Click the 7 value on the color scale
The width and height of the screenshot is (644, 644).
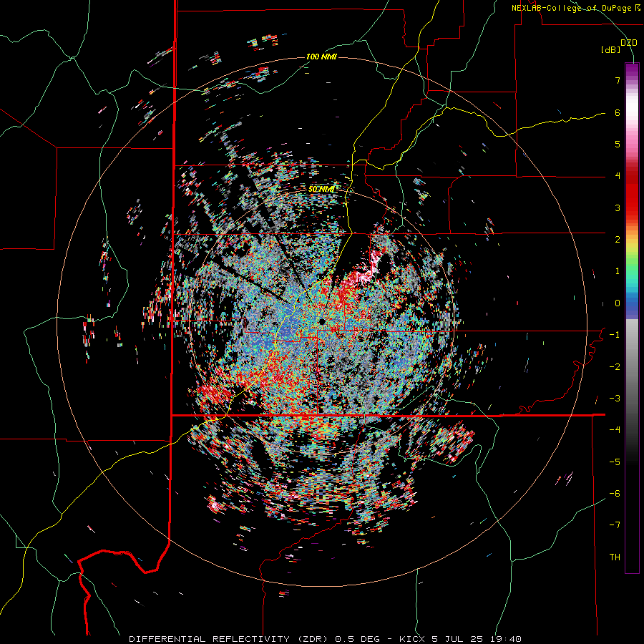click(x=618, y=80)
